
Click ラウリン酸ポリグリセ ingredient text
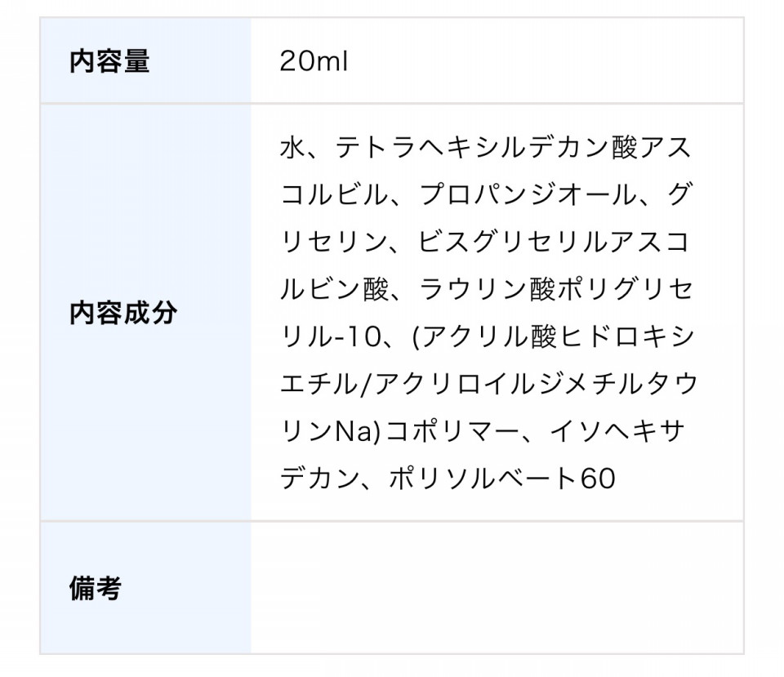point(556,289)
